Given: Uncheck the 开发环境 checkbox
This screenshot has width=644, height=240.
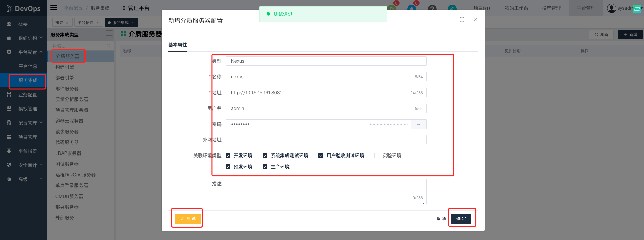Looking at the screenshot, I should coord(228,156).
